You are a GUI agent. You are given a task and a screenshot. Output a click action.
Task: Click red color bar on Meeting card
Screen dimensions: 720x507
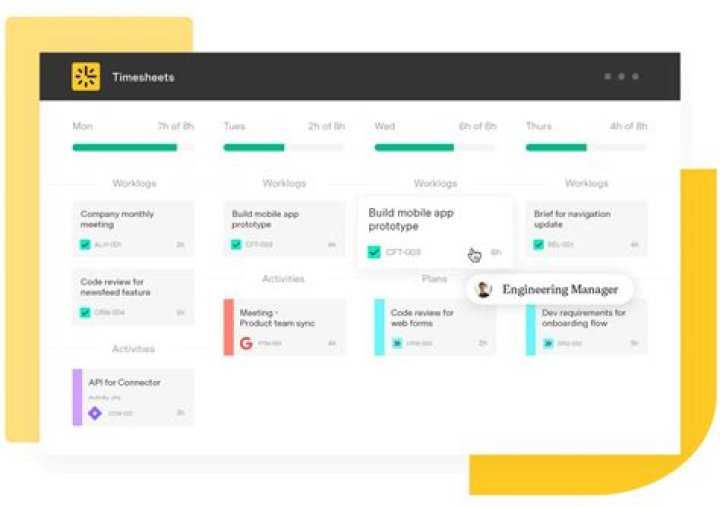229,327
